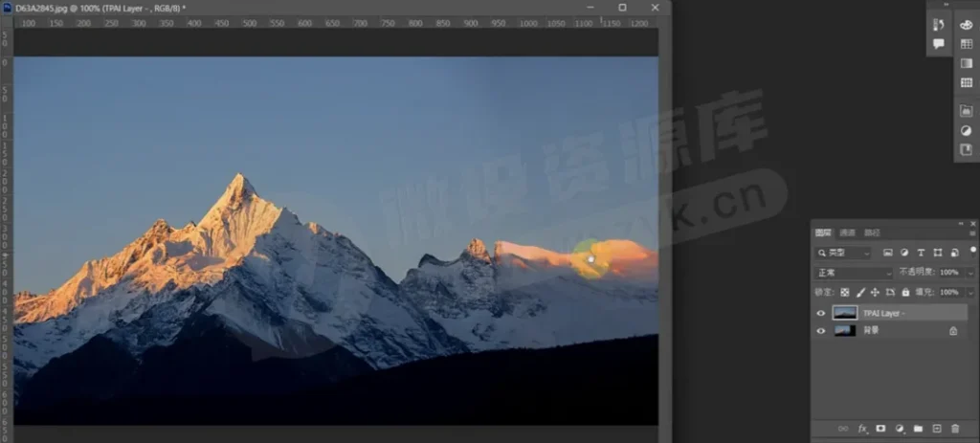Toggle lock all padlock icon
Image resolution: width=980 pixels, height=443 pixels.
tap(905, 292)
